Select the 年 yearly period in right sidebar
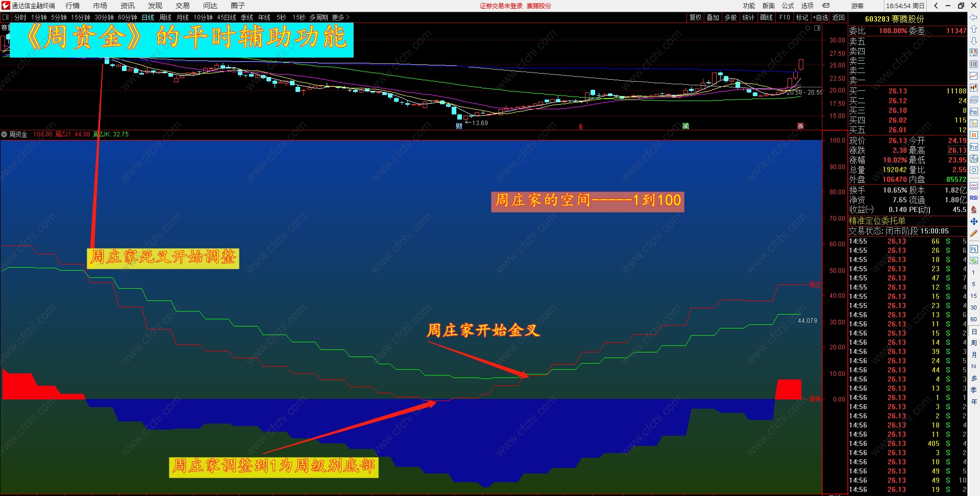 click(x=973, y=401)
